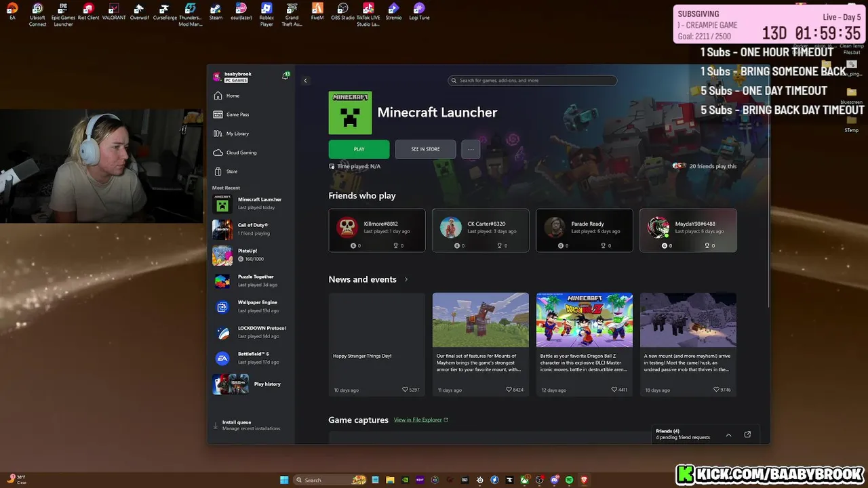Open the Xbox app notifications bell
Image resolution: width=868 pixels, height=488 pixels.
click(x=285, y=76)
